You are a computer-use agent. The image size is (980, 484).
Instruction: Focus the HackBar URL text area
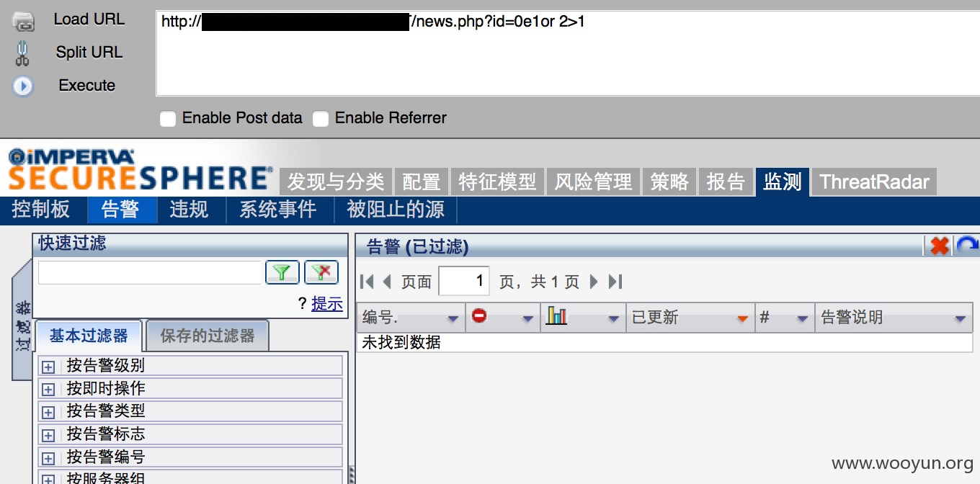(x=567, y=53)
